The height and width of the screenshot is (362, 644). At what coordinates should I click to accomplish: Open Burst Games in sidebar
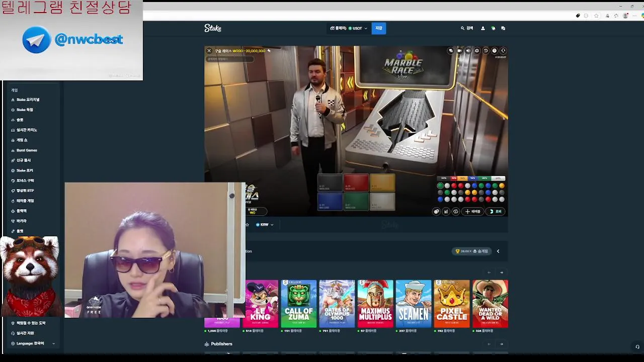[x=27, y=150]
